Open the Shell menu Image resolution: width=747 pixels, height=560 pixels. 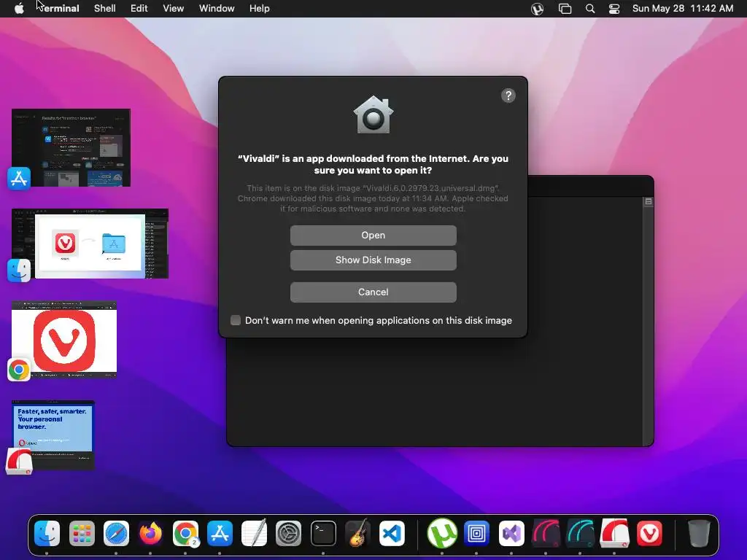[x=105, y=9]
